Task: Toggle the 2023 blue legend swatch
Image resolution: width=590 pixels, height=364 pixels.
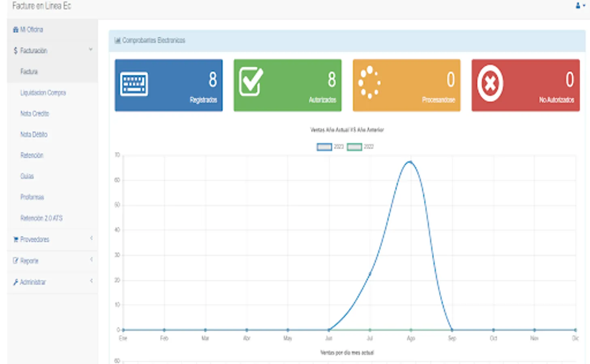Action: (324, 147)
